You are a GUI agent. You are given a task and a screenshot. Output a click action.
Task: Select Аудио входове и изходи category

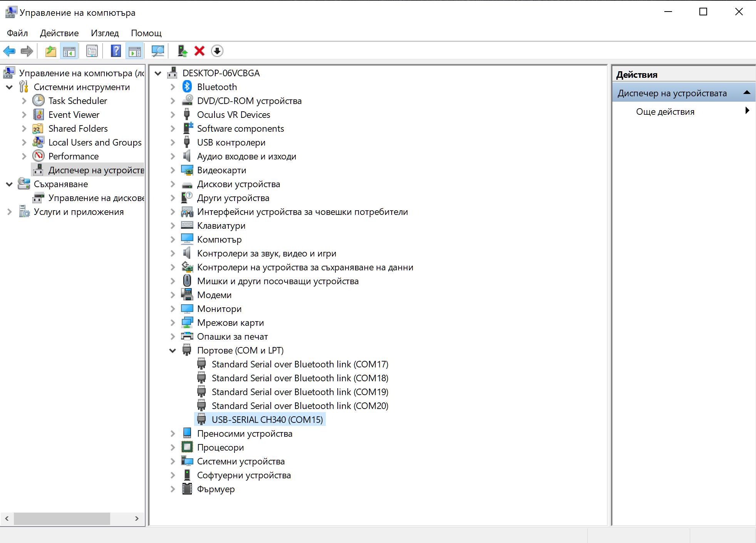pos(246,156)
